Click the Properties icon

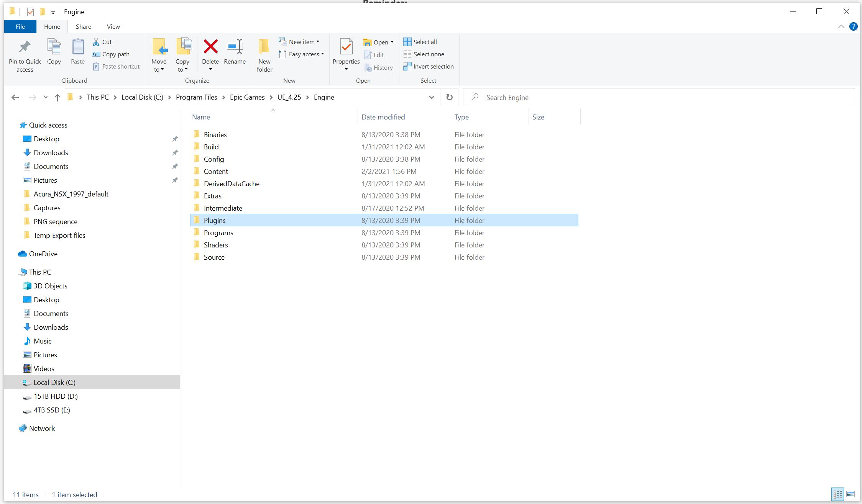[x=346, y=47]
